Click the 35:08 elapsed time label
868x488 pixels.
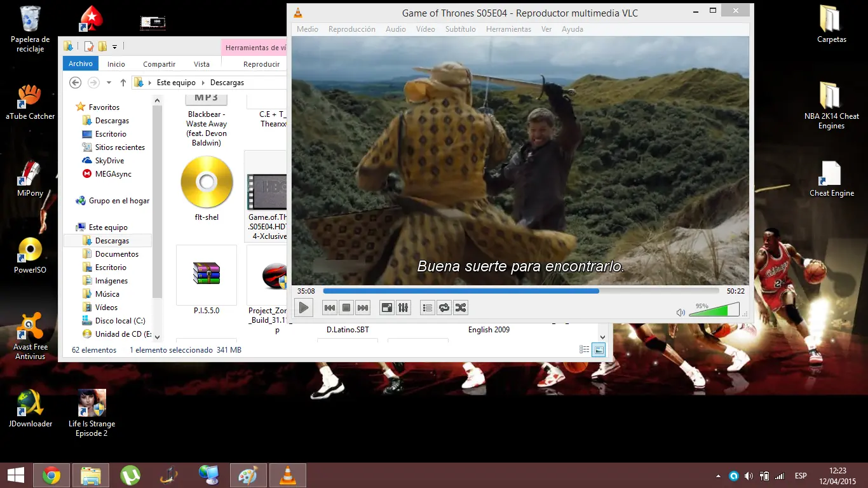[x=306, y=291]
